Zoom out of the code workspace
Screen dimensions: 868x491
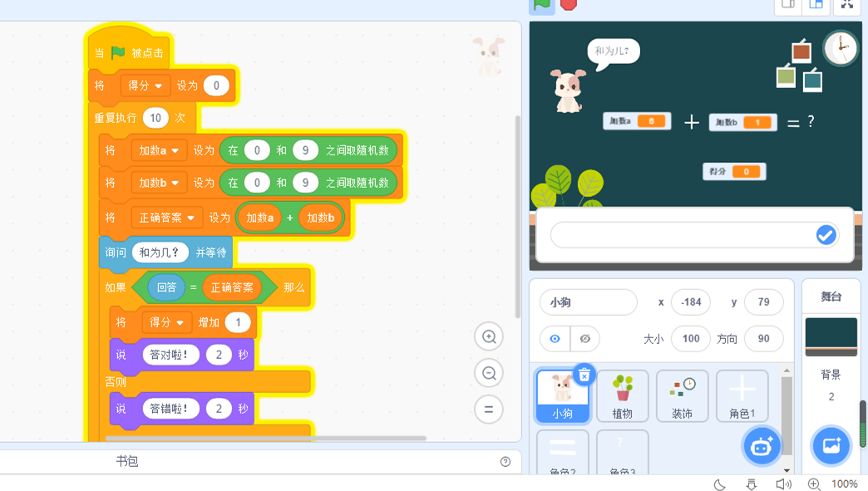pos(489,373)
